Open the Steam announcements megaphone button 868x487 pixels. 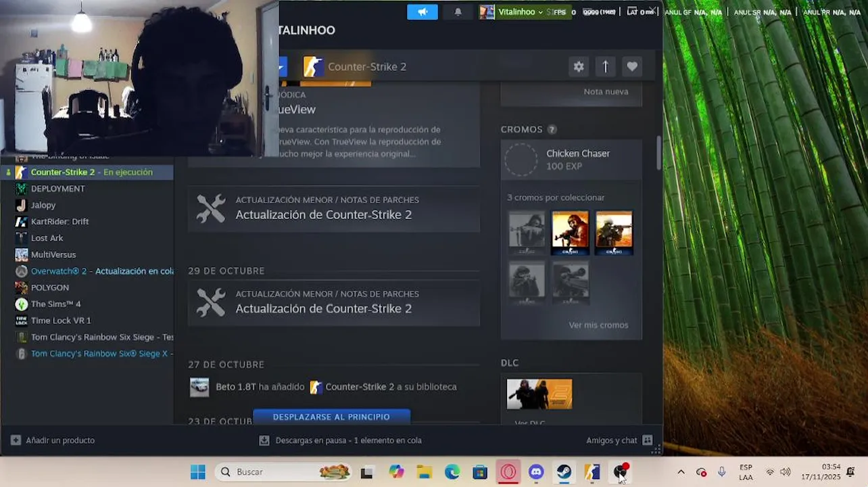[x=423, y=12]
